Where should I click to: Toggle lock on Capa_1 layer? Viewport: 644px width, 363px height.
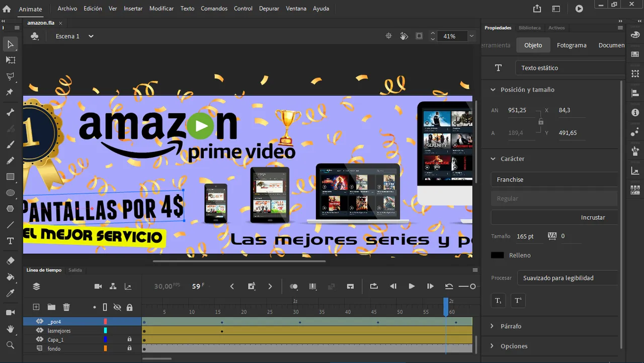129,340
